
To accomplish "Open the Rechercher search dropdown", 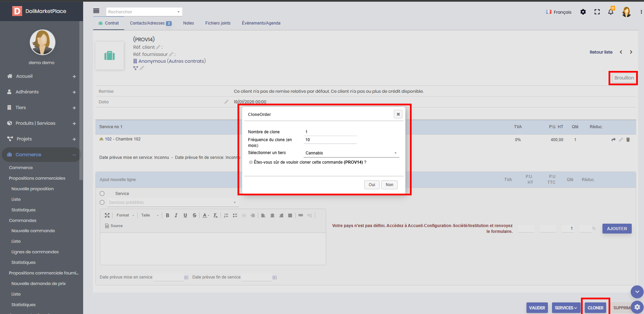I will [144, 12].
